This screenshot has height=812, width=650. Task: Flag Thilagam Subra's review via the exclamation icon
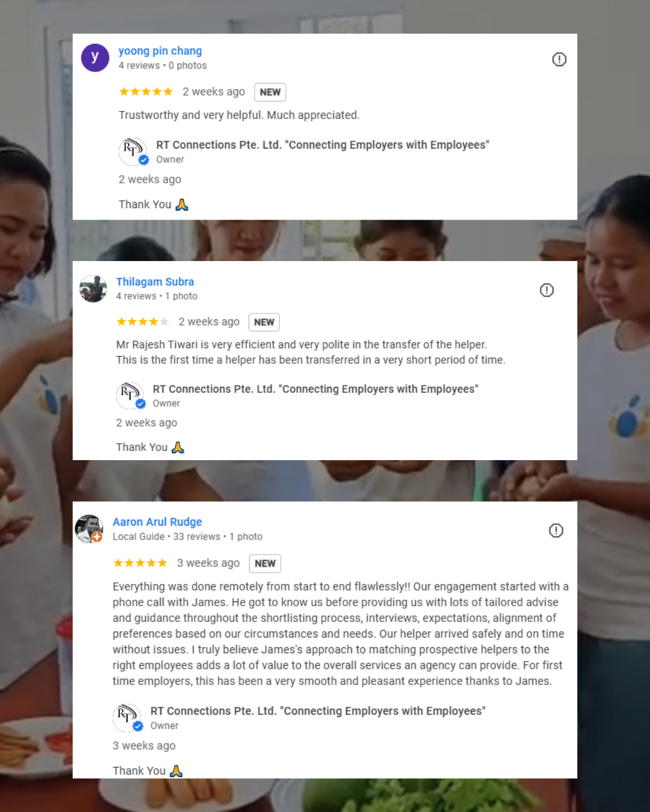coord(546,291)
